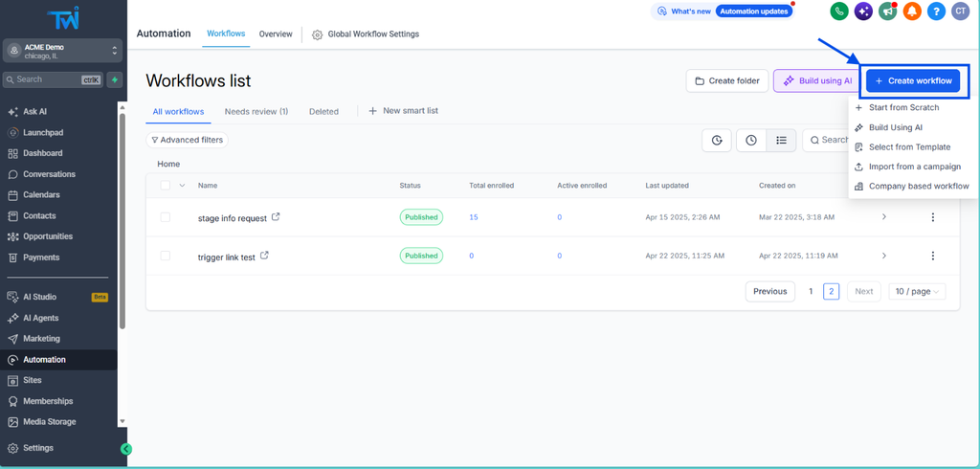The width and height of the screenshot is (980, 469).
Task: Click the green lightning quick-action icon
Action: [115, 79]
